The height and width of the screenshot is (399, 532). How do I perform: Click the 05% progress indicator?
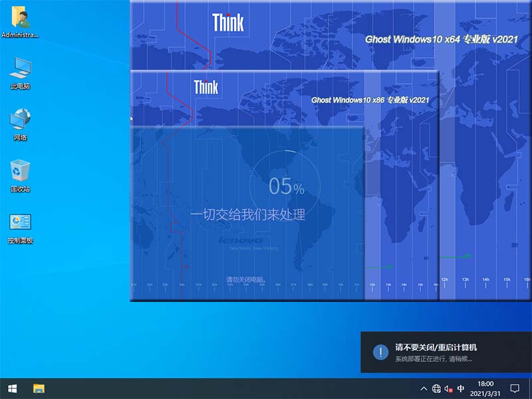point(286,186)
